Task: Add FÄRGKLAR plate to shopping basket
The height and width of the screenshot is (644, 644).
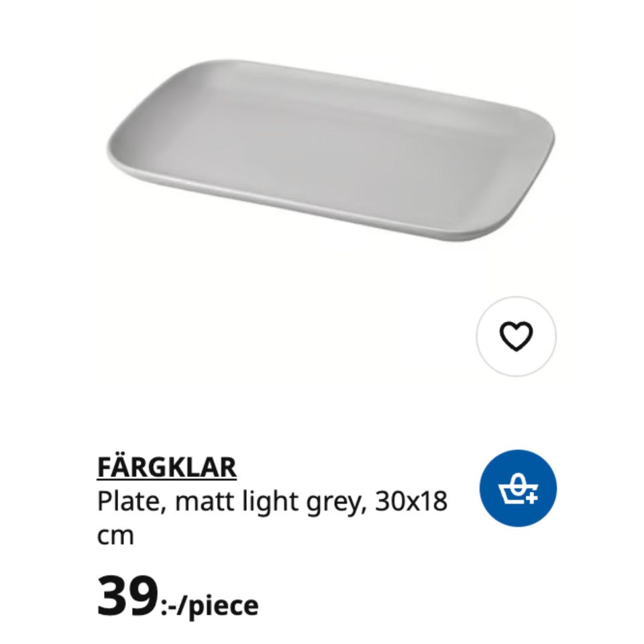Action: click(x=519, y=488)
